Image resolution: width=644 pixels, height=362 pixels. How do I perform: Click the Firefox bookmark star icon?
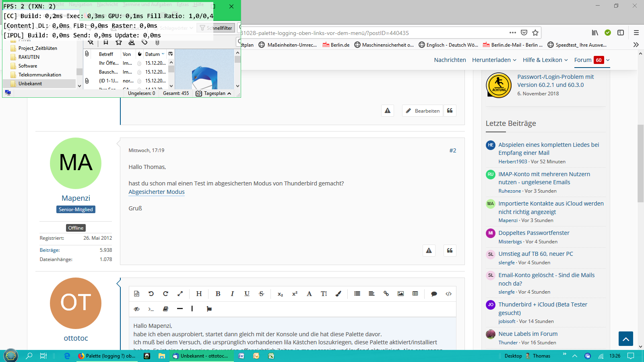[535, 33]
